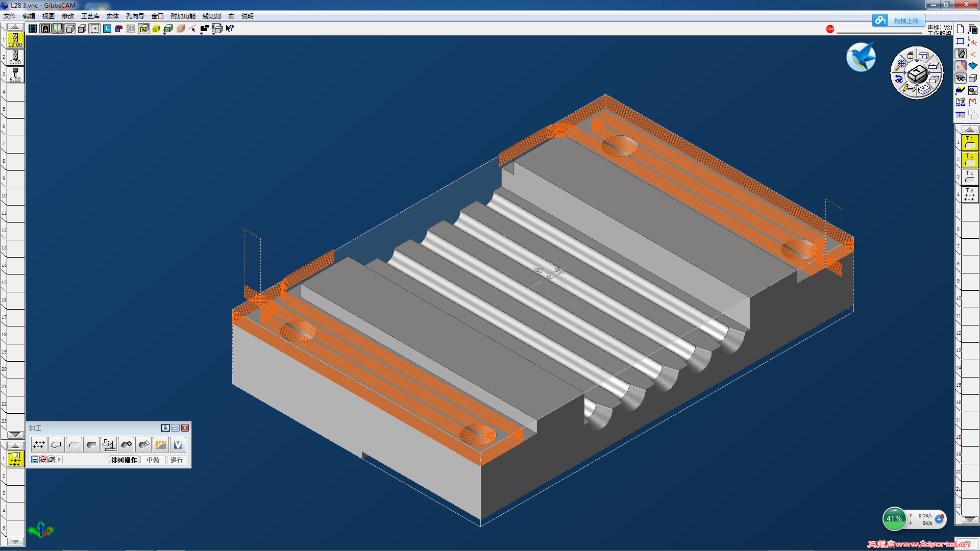The height and width of the screenshot is (551, 980).
Task: Toggle the tool-hidden red-circle option in 加工 panel
Action: [43, 460]
